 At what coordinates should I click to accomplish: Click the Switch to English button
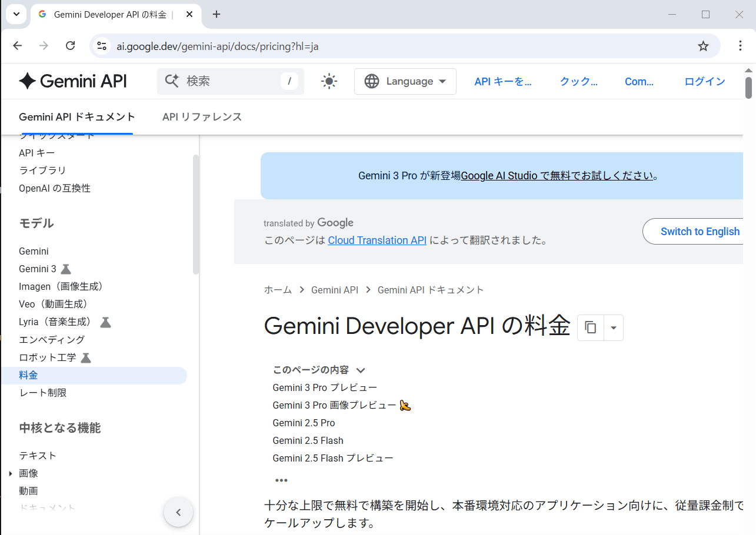pos(699,232)
